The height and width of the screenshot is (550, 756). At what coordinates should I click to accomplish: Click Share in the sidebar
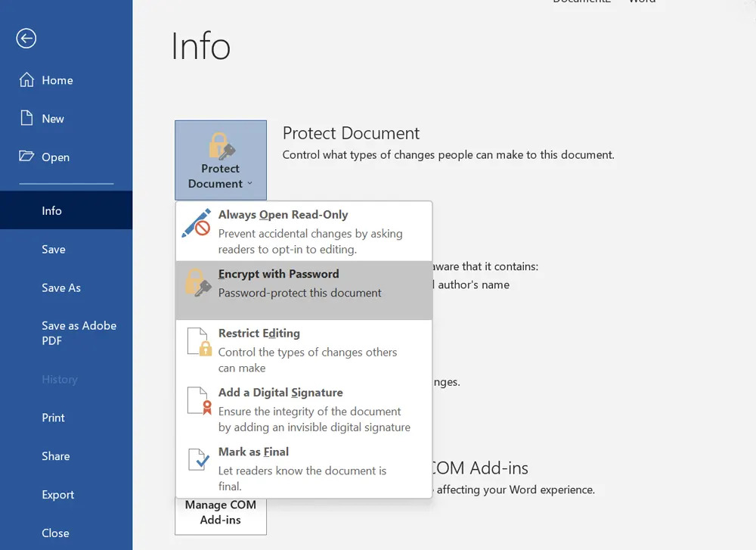click(56, 455)
